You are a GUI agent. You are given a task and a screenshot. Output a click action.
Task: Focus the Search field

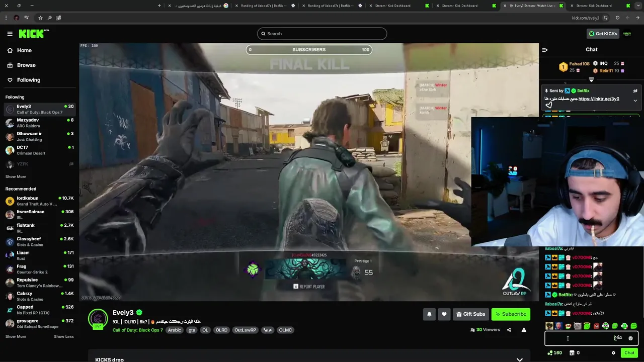[322, 34]
